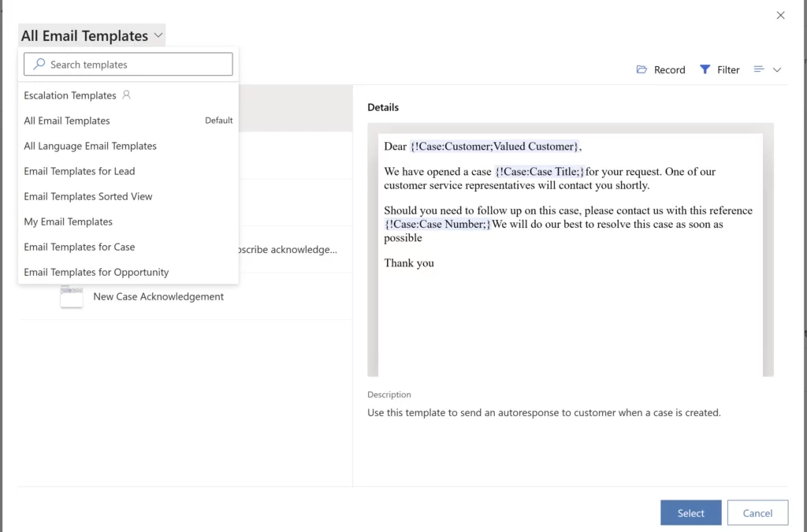Image resolution: width=807 pixels, height=532 pixels.
Task: Click the list layout lines icon
Action: tap(759, 69)
